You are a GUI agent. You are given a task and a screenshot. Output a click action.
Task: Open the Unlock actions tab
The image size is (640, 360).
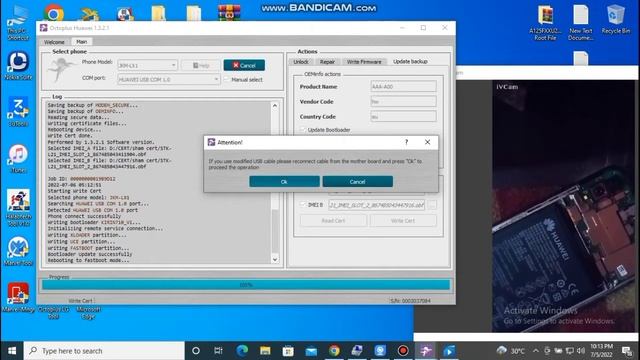(301, 62)
